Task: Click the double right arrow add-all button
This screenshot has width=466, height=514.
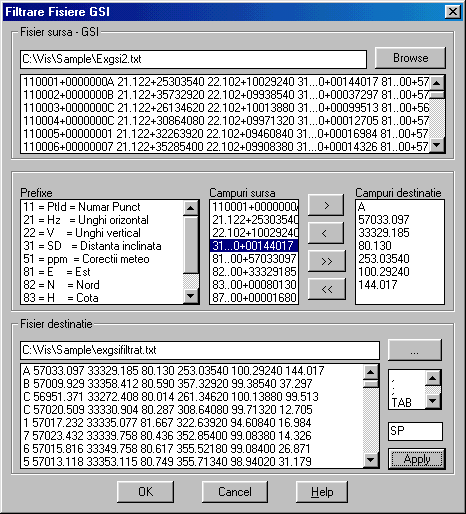Action: tap(327, 261)
